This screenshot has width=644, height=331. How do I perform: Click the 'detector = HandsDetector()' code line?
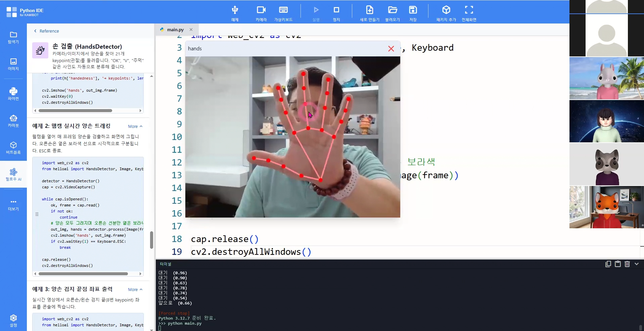point(71,181)
